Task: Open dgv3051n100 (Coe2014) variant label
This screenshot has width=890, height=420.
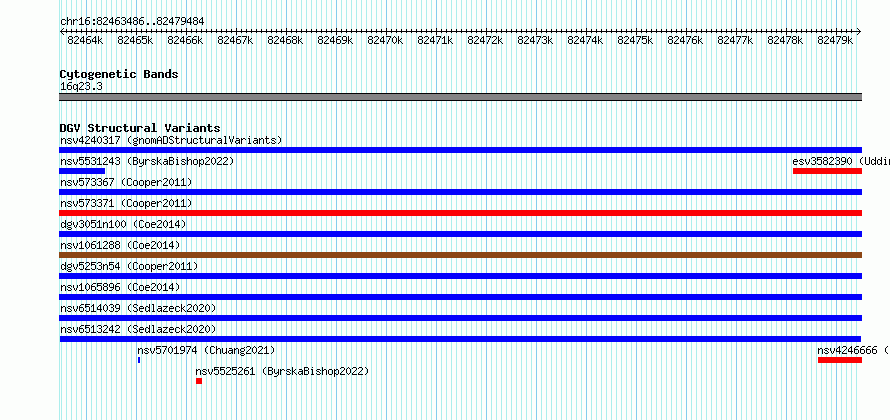Action: click(123, 224)
